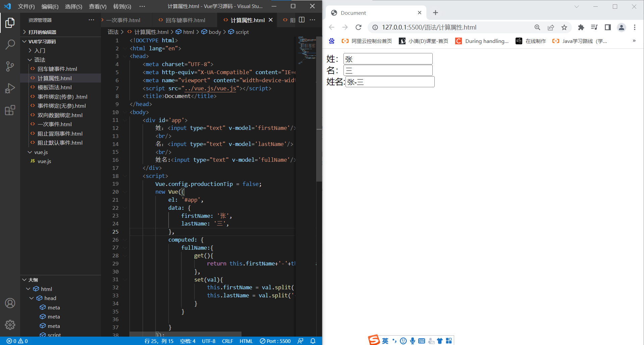This screenshot has height=345, width=644.
Task: Open the Extensions view
Action: coord(10,110)
